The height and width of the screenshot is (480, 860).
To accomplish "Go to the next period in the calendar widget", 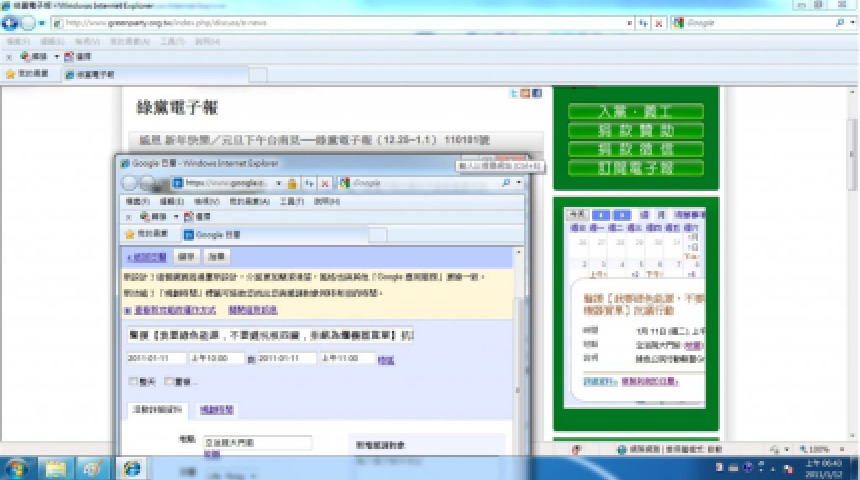I will pos(621,214).
